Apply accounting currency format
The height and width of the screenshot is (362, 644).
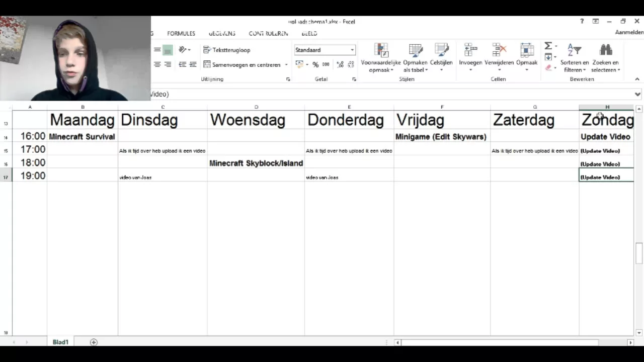tap(299, 64)
